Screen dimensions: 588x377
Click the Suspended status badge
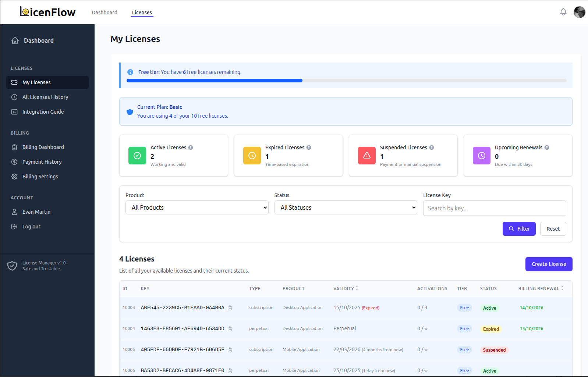pyautogui.click(x=494, y=350)
